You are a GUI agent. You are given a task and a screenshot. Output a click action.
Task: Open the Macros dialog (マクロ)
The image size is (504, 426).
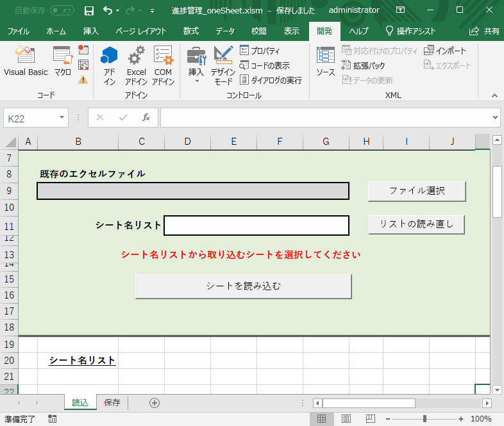[63, 61]
